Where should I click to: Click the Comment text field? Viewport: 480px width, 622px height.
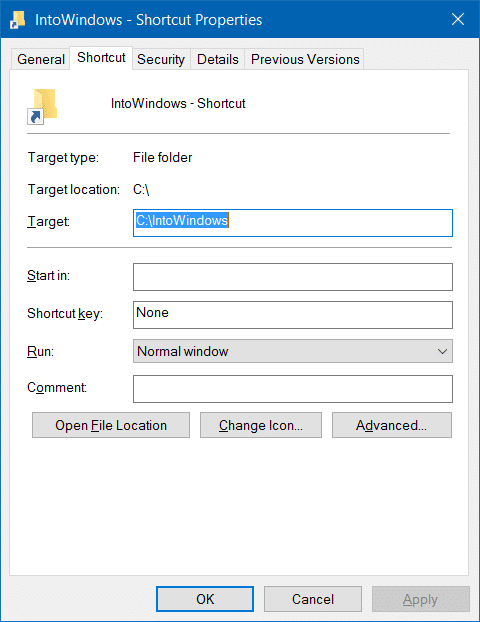click(293, 389)
